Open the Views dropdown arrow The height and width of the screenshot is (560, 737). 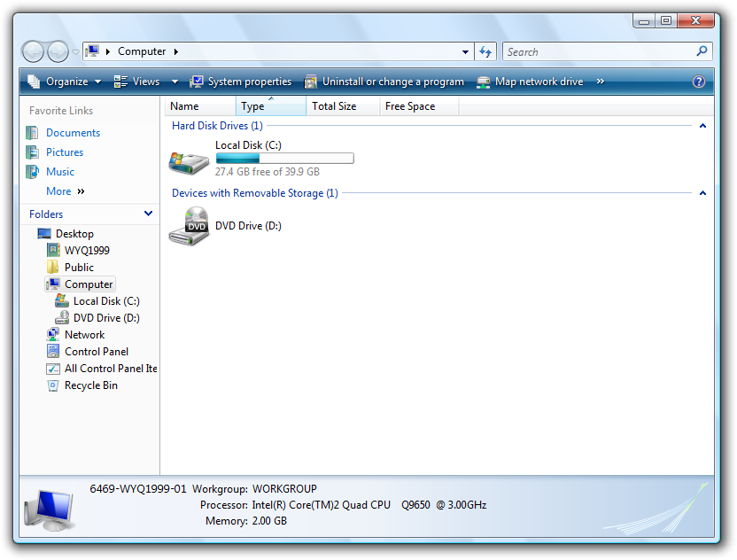(x=175, y=82)
